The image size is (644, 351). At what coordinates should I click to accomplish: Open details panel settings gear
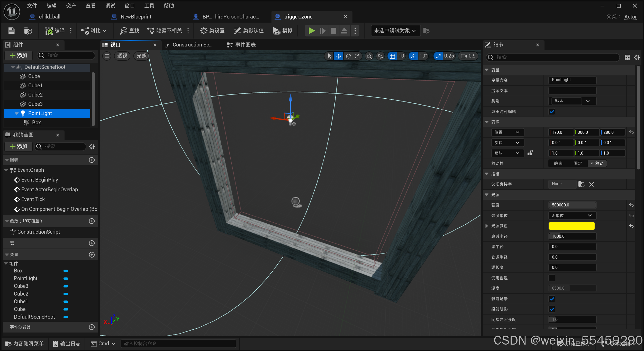pos(637,57)
